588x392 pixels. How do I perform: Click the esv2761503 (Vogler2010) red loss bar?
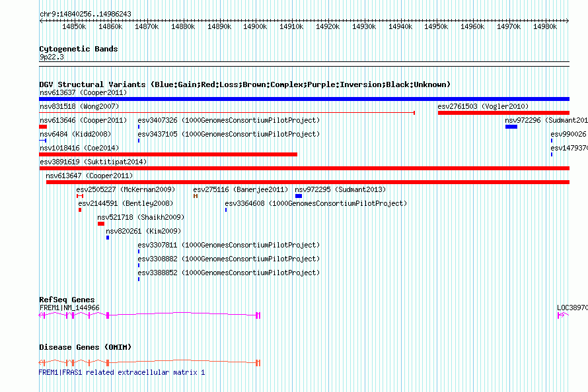point(503,113)
